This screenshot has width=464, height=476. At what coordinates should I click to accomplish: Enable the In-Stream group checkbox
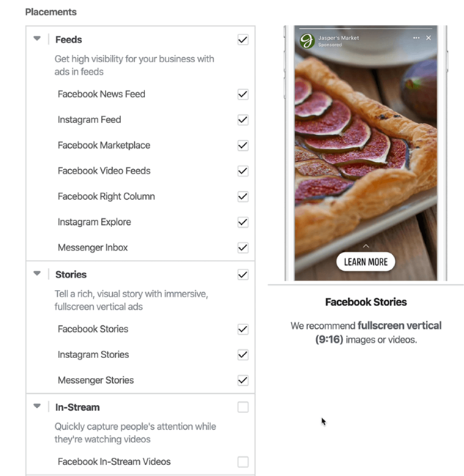[243, 407]
